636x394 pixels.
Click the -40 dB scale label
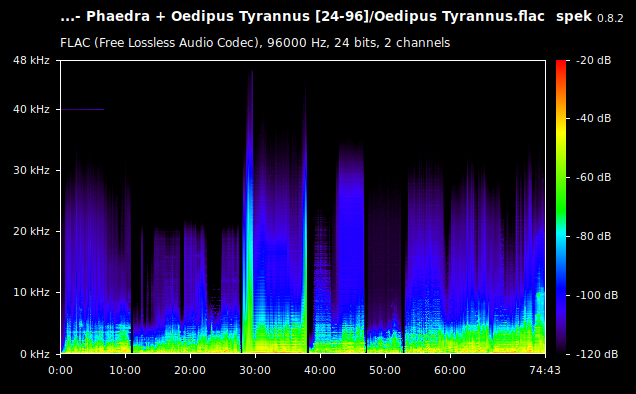pyautogui.click(x=593, y=118)
